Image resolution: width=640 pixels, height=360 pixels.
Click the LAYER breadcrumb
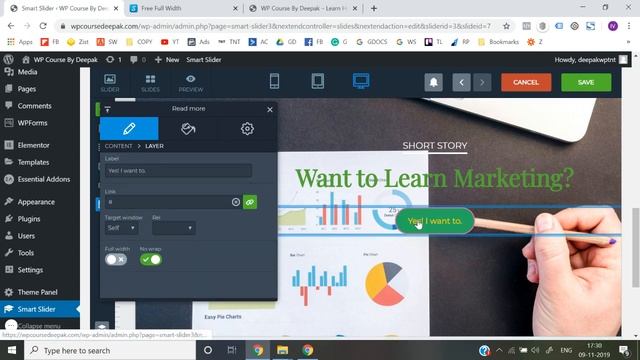[154, 146]
